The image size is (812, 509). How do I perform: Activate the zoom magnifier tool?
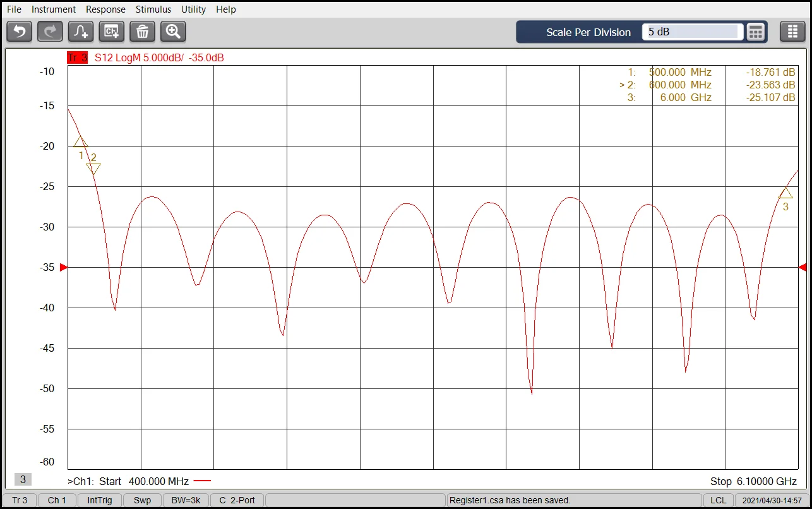173,32
